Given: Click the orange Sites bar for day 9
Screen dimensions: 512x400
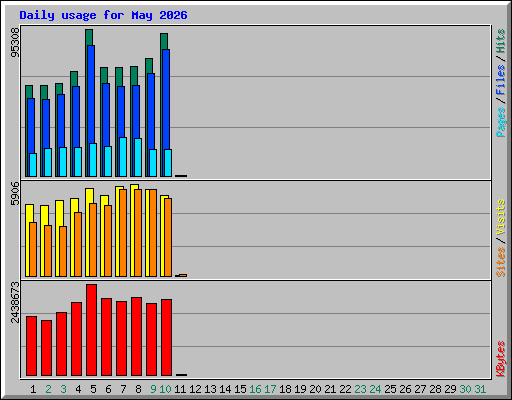Looking at the screenshot, I should coord(153,233).
